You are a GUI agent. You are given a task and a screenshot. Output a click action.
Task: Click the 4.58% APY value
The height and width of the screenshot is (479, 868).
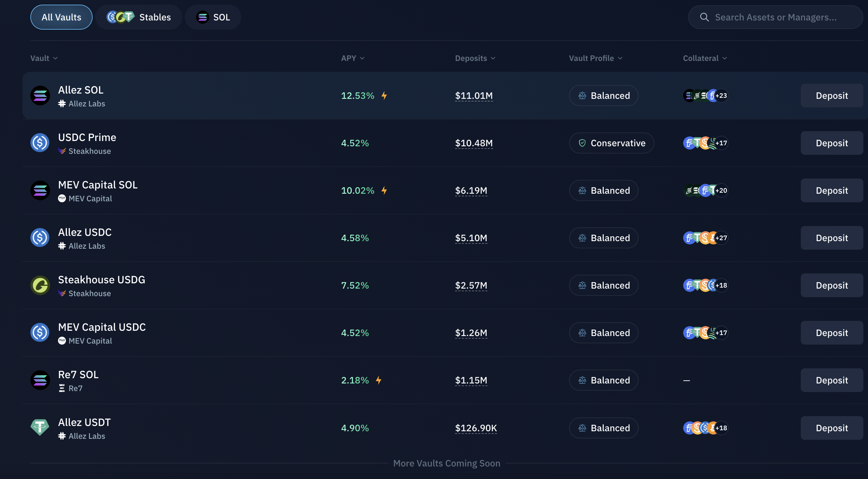click(x=355, y=238)
